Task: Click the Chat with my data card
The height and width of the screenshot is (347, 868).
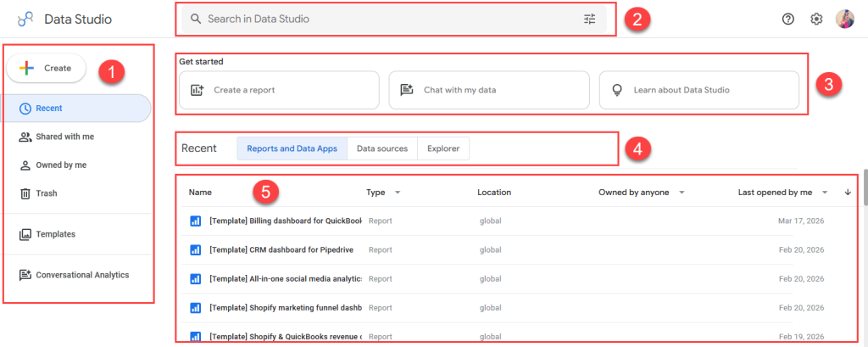Action: click(x=489, y=90)
